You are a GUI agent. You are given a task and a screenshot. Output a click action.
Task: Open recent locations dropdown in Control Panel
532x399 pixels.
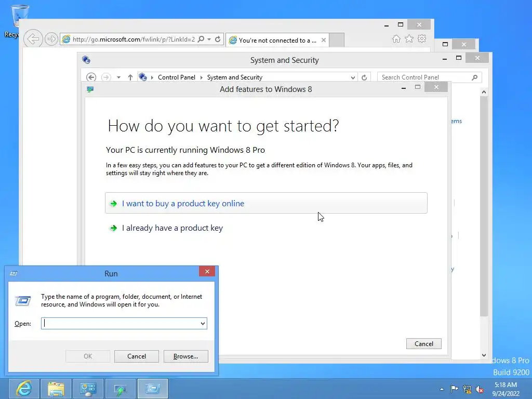118,77
